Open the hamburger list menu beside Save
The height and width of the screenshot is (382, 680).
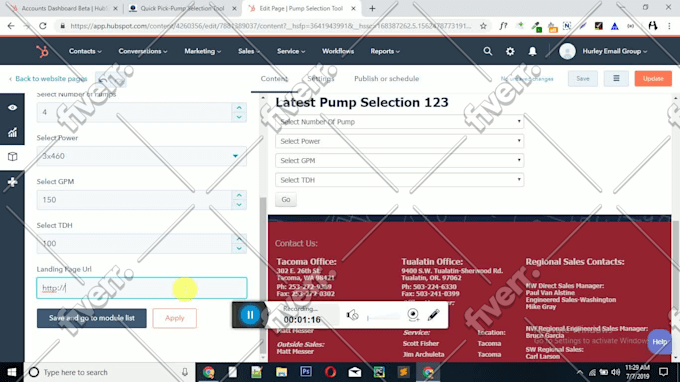pyautogui.click(x=616, y=78)
